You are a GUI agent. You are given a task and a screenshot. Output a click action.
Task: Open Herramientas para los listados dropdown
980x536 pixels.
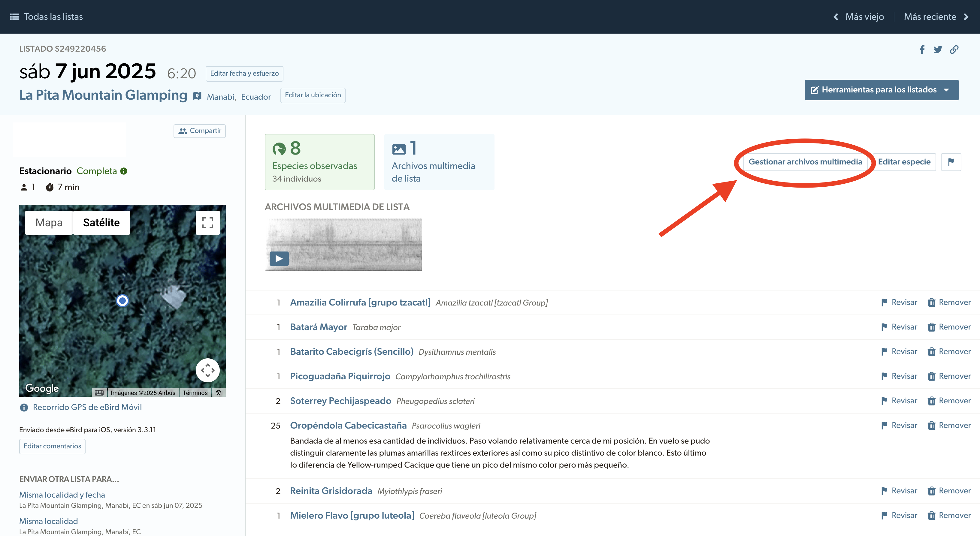click(x=881, y=90)
